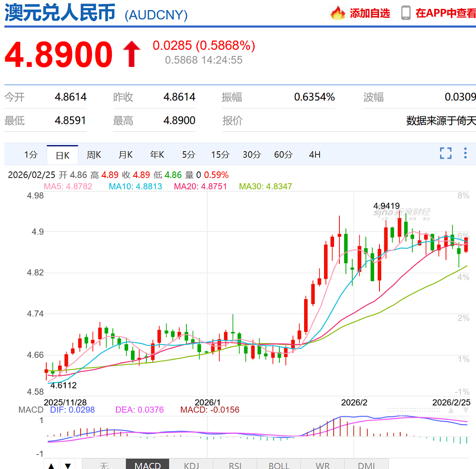Enter fullscreen chart mode icon
The width and height of the screenshot is (476, 469).
coord(446,153)
